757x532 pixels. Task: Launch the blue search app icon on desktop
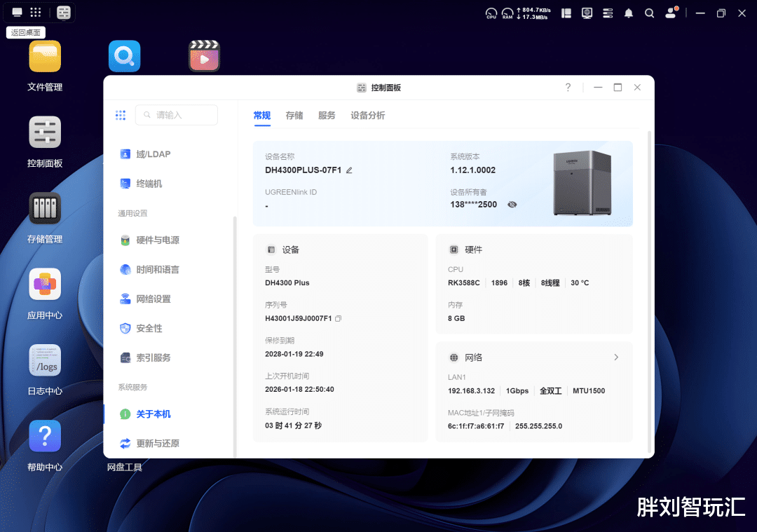coord(125,57)
